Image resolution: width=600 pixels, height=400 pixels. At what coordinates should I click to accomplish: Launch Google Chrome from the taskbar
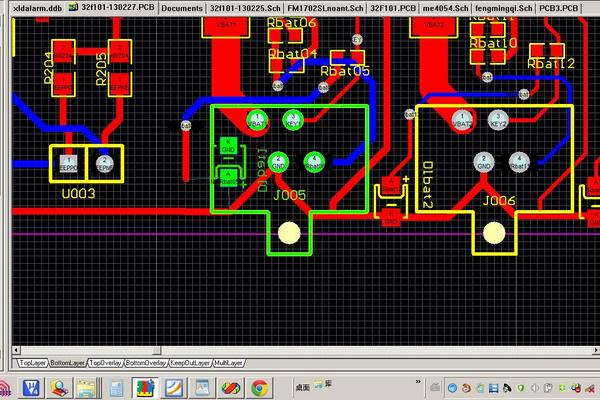click(259, 388)
